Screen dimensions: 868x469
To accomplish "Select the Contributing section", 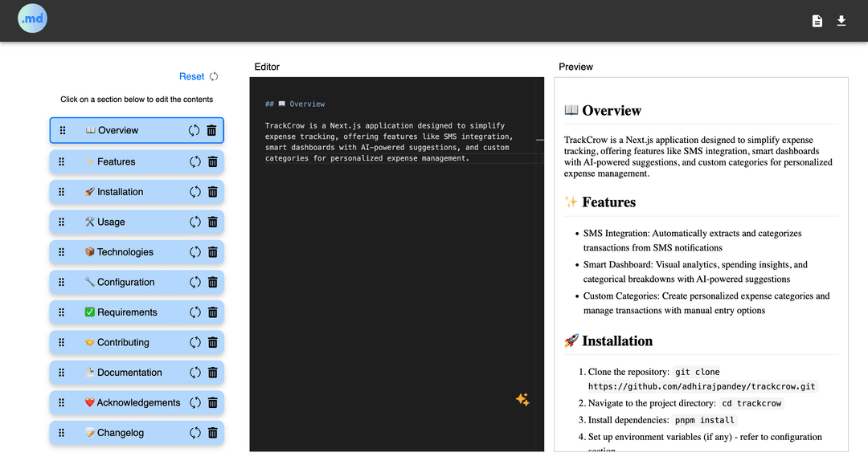I will tap(123, 342).
